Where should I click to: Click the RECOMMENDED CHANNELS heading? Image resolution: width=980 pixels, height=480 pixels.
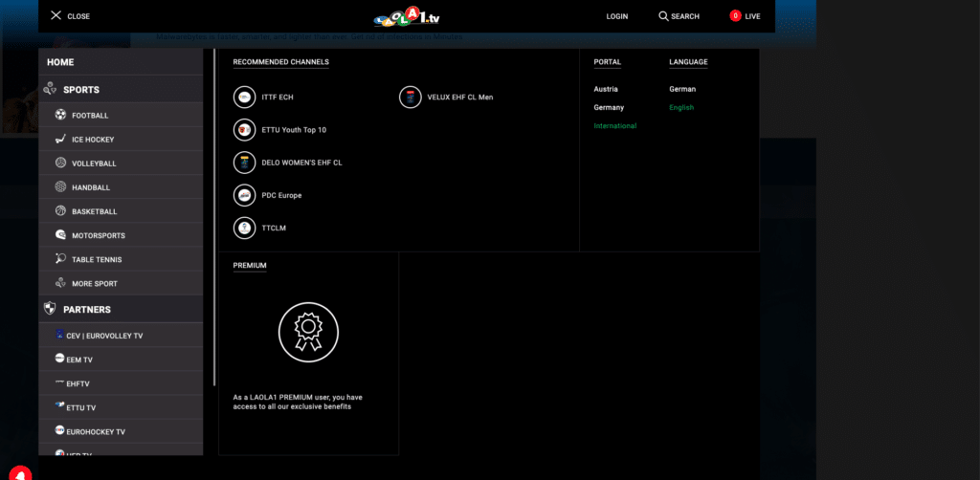(x=281, y=62)
